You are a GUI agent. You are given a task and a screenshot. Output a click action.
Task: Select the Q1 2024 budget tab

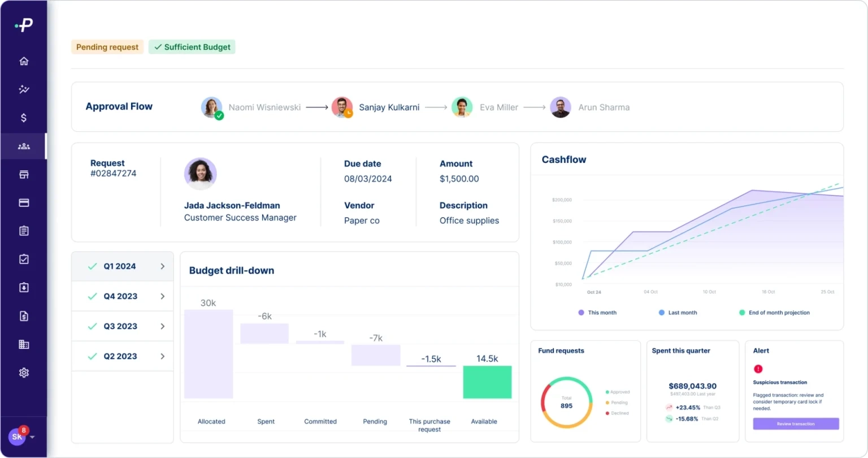(x=120, y=266)
